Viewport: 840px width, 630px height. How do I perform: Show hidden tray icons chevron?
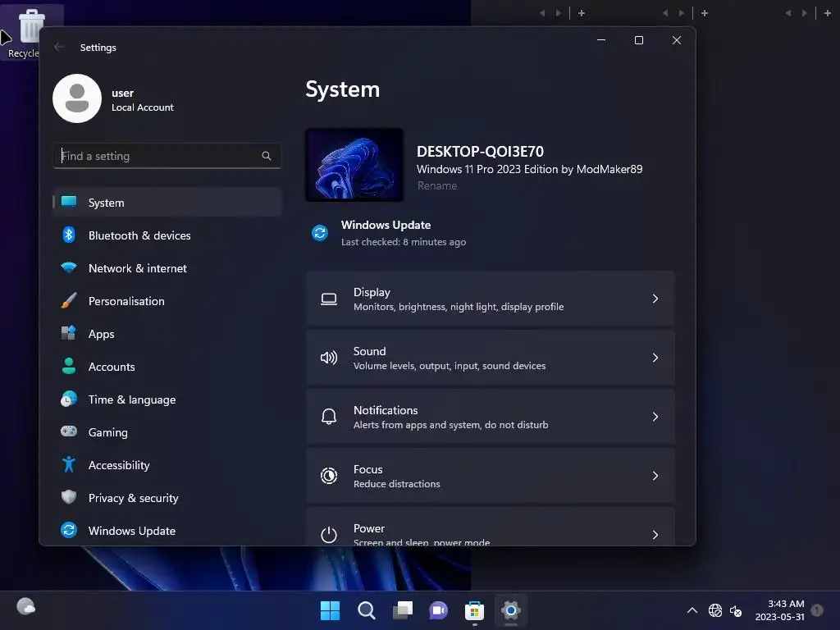(x=692, y=610)
